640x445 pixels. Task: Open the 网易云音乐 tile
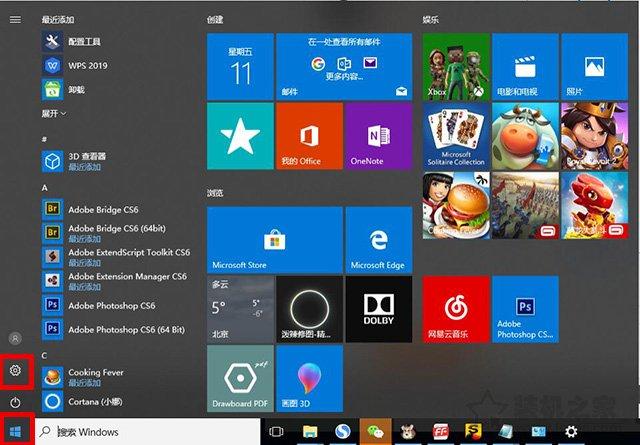[456, 309]
